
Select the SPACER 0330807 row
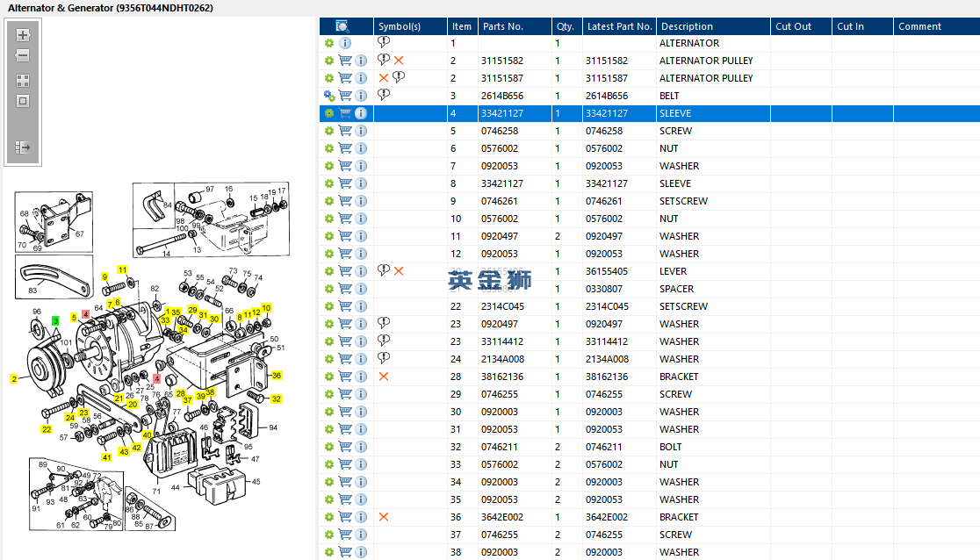(649, 289)
